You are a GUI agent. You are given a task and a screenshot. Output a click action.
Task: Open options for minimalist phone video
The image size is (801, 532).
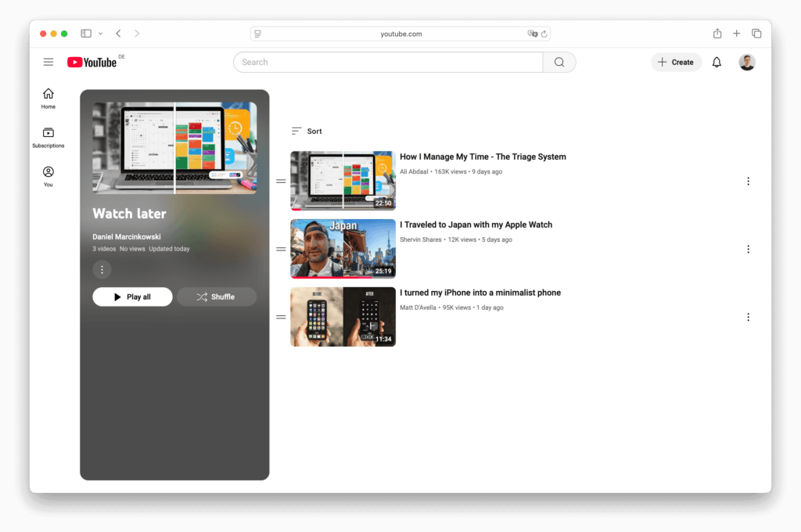click(748, 317)
